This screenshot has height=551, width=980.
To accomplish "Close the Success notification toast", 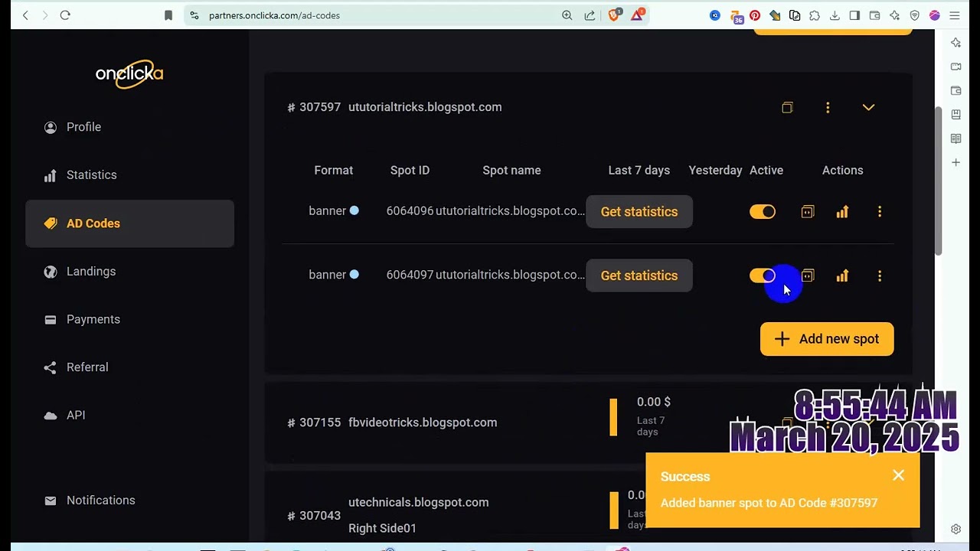I will click(898, 476).
